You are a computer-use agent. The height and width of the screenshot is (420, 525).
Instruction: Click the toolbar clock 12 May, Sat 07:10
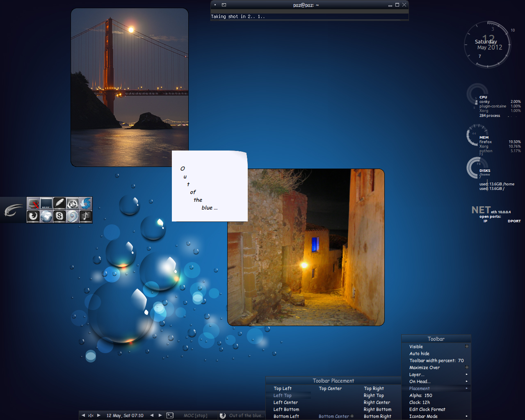(x=125, y=415)
